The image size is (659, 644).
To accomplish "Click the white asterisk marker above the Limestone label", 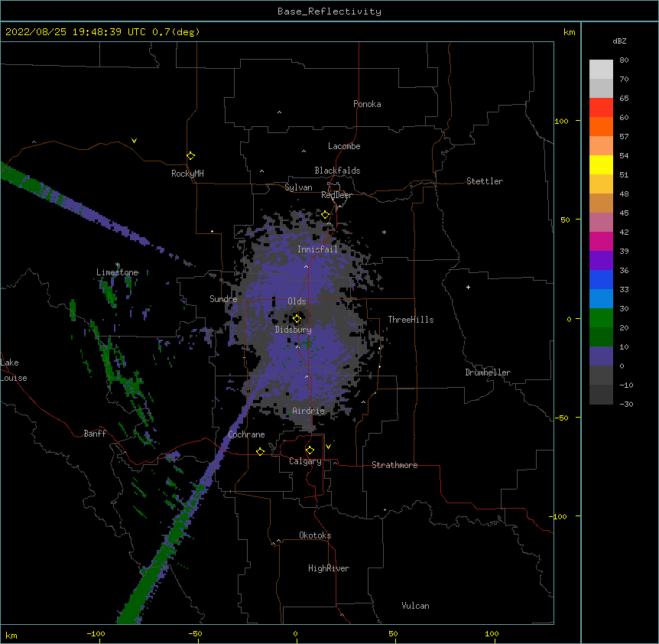I will coord(117,265).
